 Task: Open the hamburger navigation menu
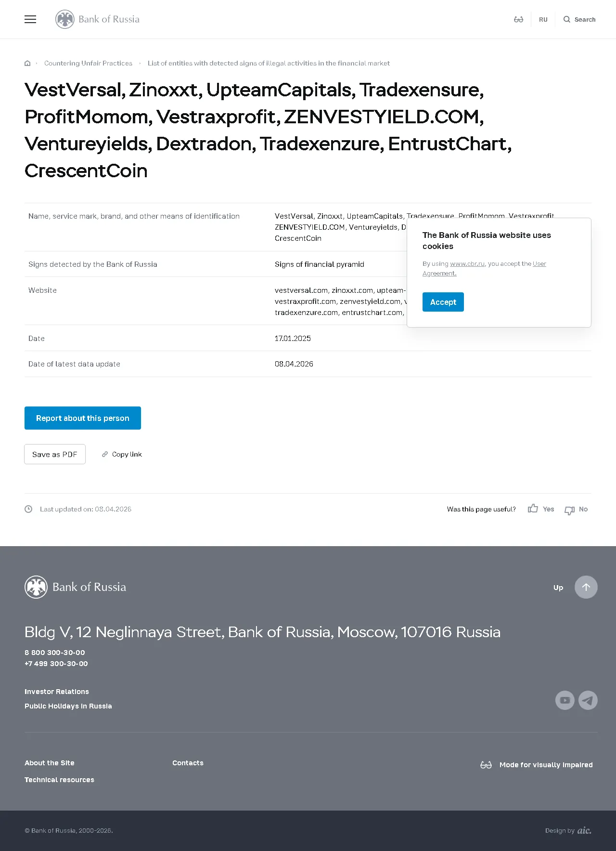pyautogui.click(x=30, y=19)
